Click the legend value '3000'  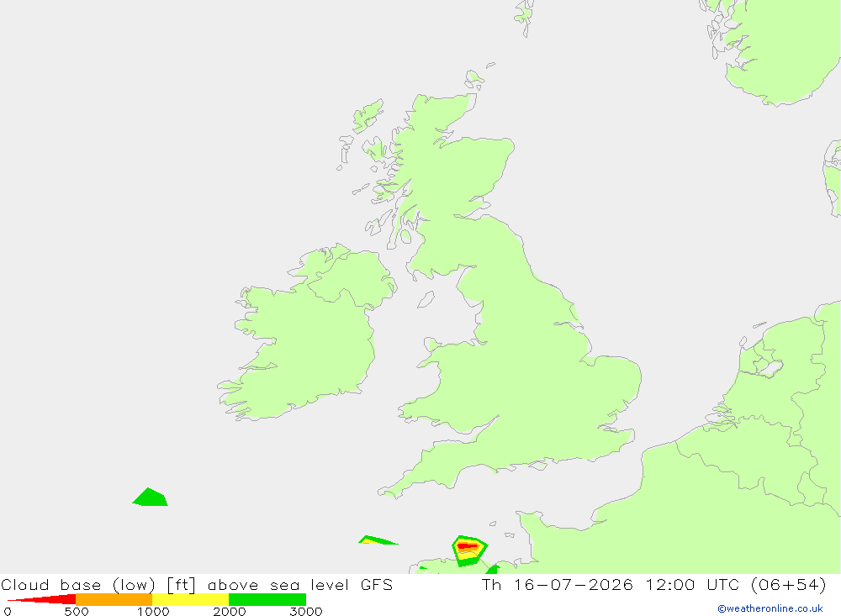306,611
